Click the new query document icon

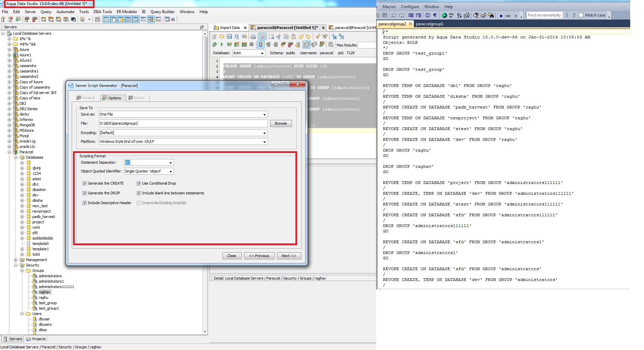tap(214, 36)
